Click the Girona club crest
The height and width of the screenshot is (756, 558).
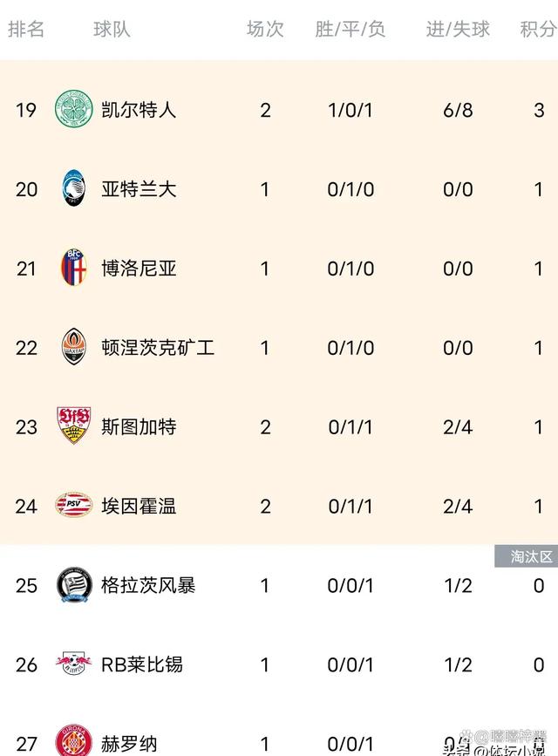click(x=74, y=741)
